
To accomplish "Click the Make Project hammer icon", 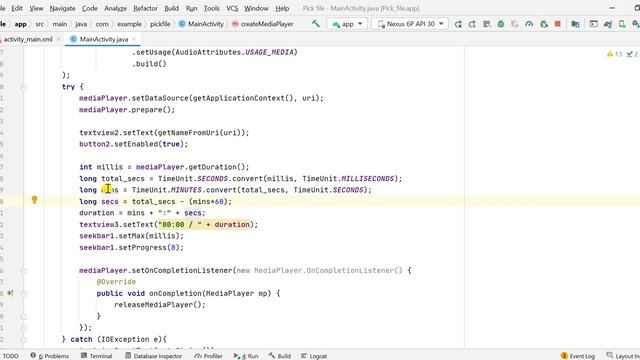I will pyautogui.click(x=316, y=24).
